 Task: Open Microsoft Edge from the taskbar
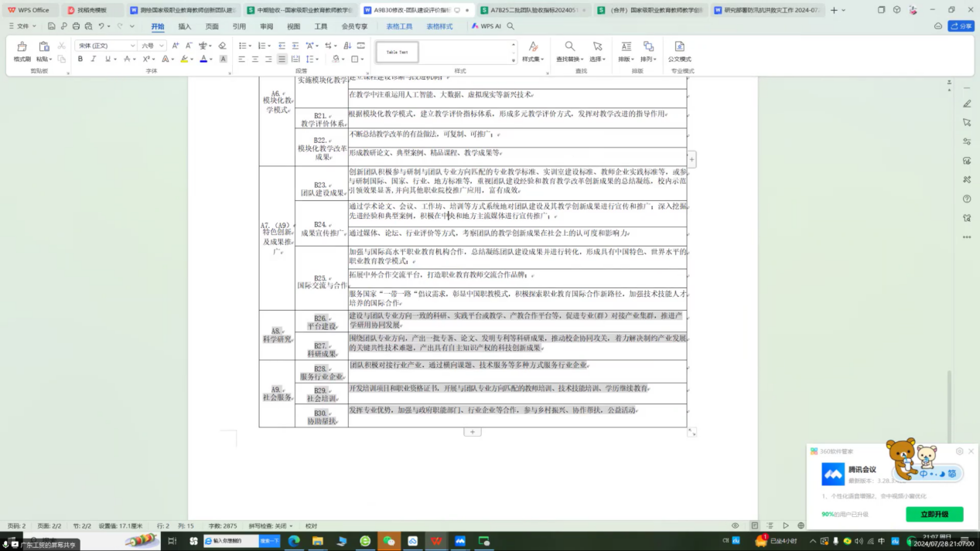pyautogui.click(x=294, y=541)
